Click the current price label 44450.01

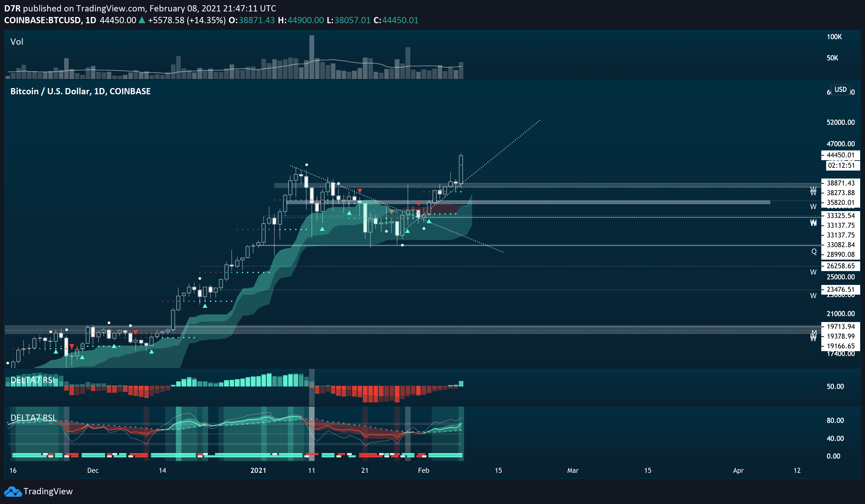(840, 155)
